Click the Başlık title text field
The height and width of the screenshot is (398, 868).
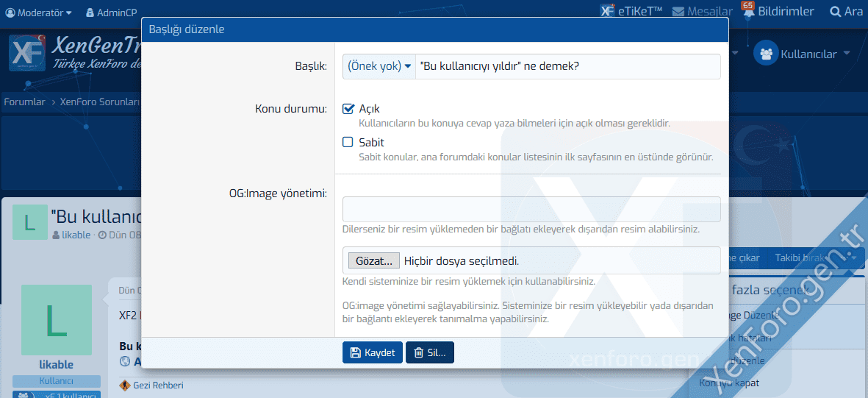point(567,66)
